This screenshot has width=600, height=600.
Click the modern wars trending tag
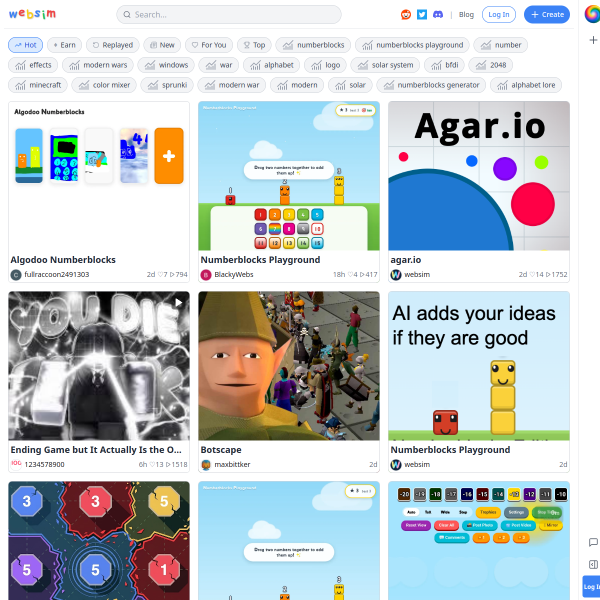click(98, 65)
